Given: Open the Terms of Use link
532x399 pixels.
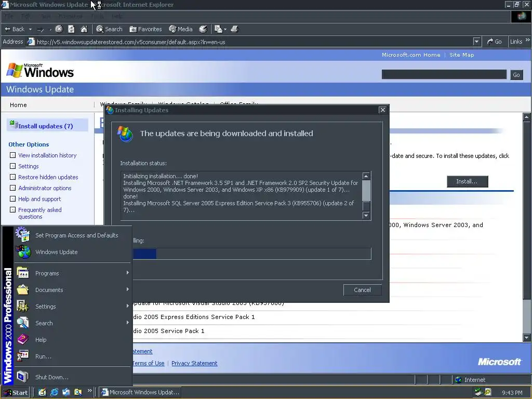Looking at the screenshot, I should [148, 363].
